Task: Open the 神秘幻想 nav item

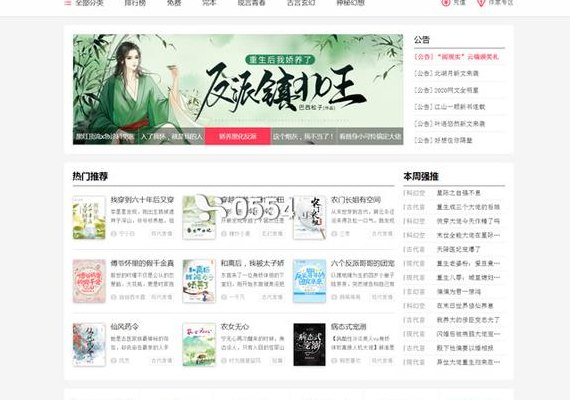Action: click(x=350, y=3)
